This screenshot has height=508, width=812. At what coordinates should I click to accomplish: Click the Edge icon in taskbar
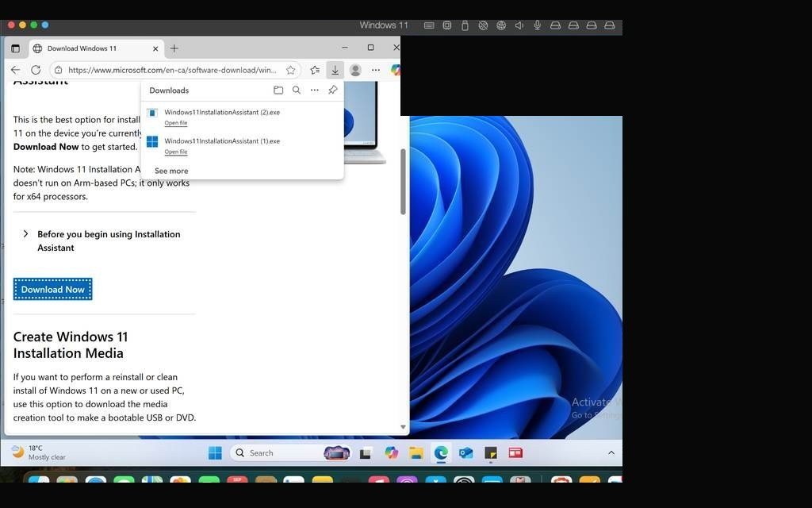pos(441,453)
